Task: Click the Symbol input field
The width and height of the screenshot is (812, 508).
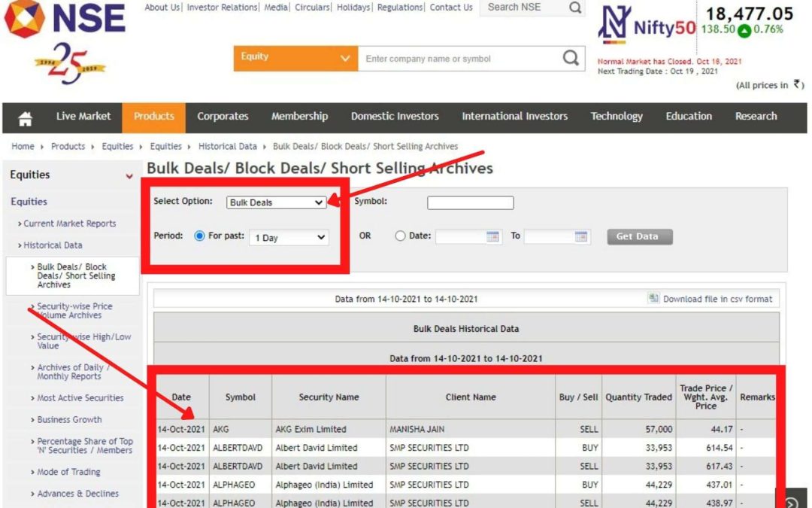Action: point(470,202)
